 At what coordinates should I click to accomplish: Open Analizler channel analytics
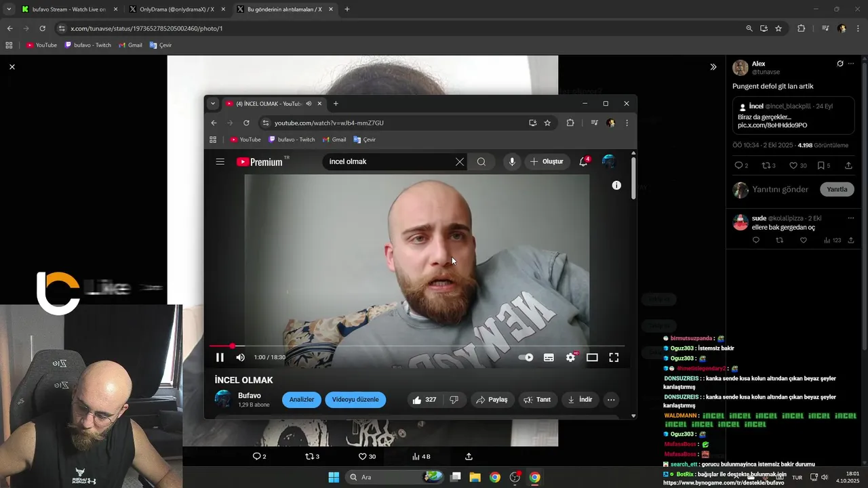pyautogui.click(x=302, y=400)
